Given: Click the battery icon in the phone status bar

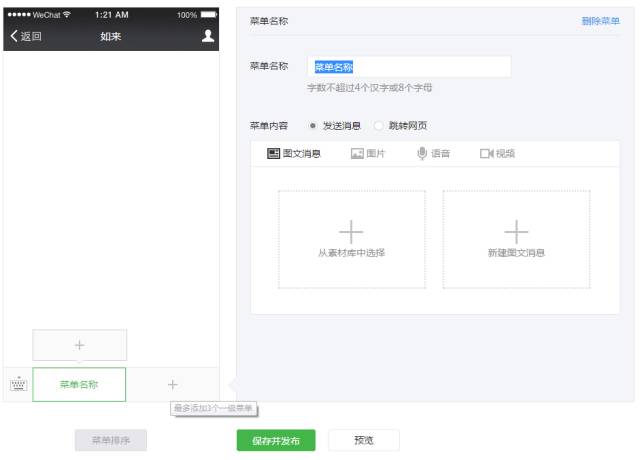Looking at the screenshot, I should tap(209, 15).
